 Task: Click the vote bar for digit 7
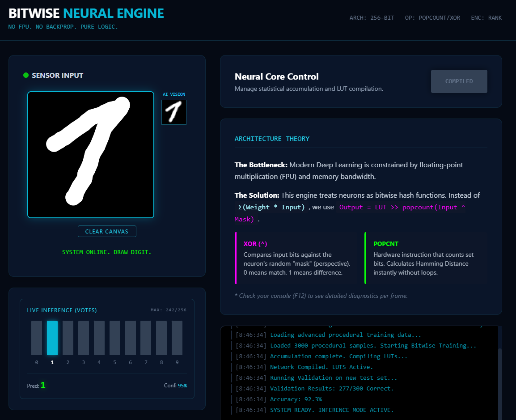pos(146,338)
